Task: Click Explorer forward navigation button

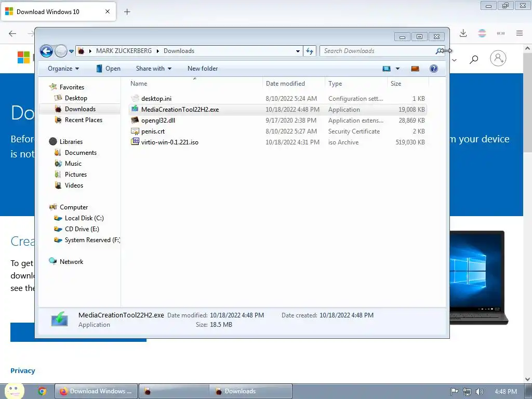Action: point(61,51)
